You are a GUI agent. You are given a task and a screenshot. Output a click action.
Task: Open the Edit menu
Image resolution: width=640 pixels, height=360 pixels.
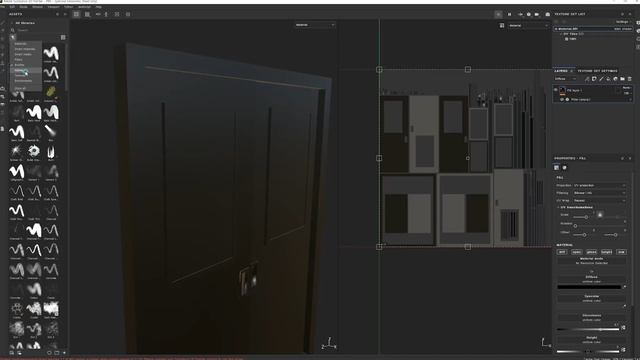tap(12, 7)
